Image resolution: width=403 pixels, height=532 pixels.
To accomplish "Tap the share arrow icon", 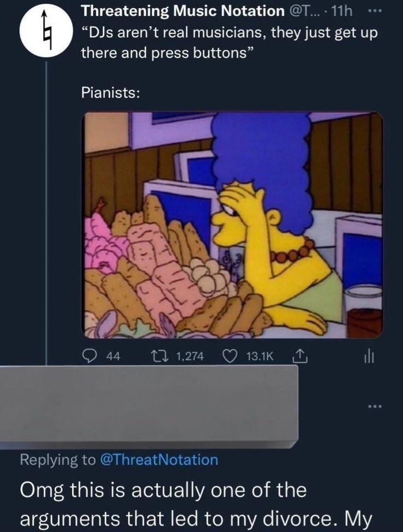I will (301, 356).
